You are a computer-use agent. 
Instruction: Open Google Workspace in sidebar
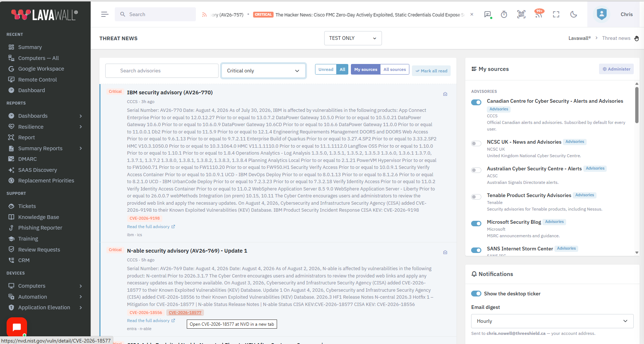point(41,69)
